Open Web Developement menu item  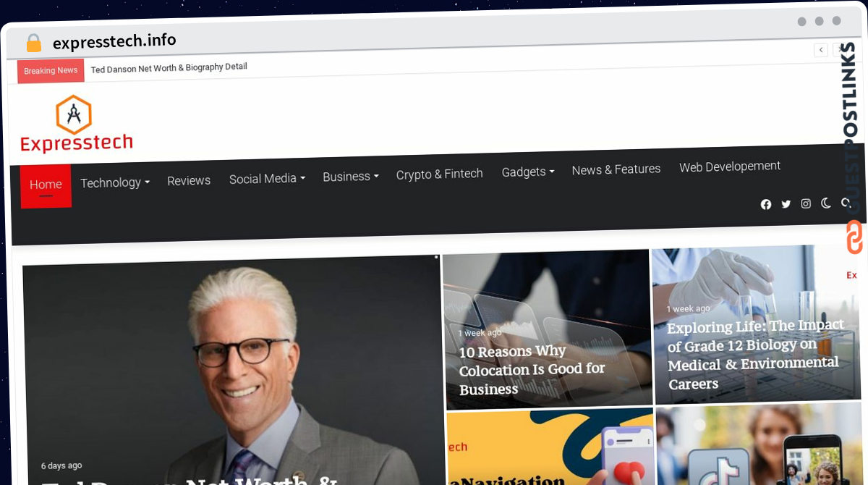coord(730,166)
